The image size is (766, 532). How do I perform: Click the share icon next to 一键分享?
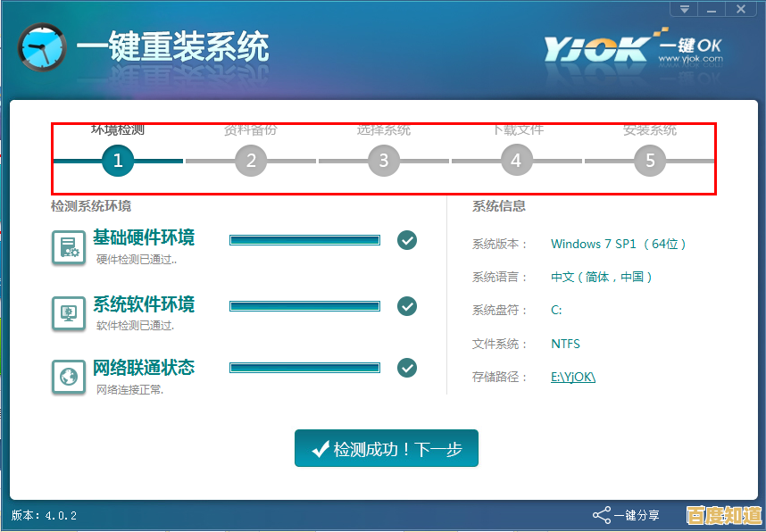[603, 515]
